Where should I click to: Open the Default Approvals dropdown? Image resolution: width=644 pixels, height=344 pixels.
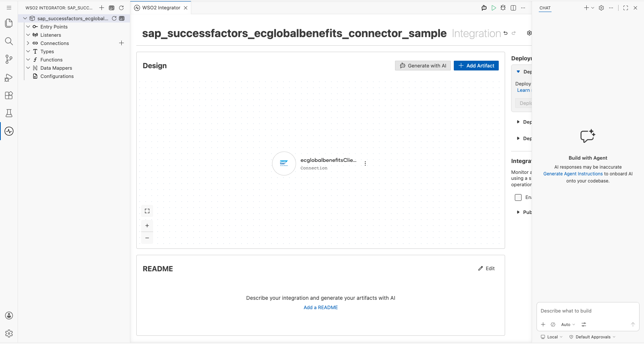pyautogui.click(x=592, y=337)
